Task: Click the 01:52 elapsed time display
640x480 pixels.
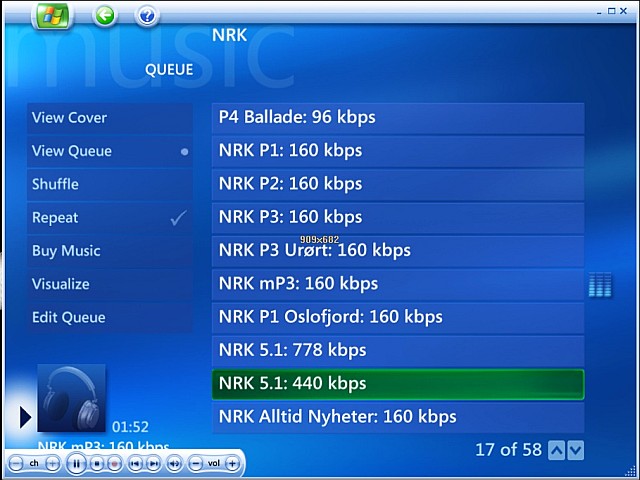Action: point(130,427)
